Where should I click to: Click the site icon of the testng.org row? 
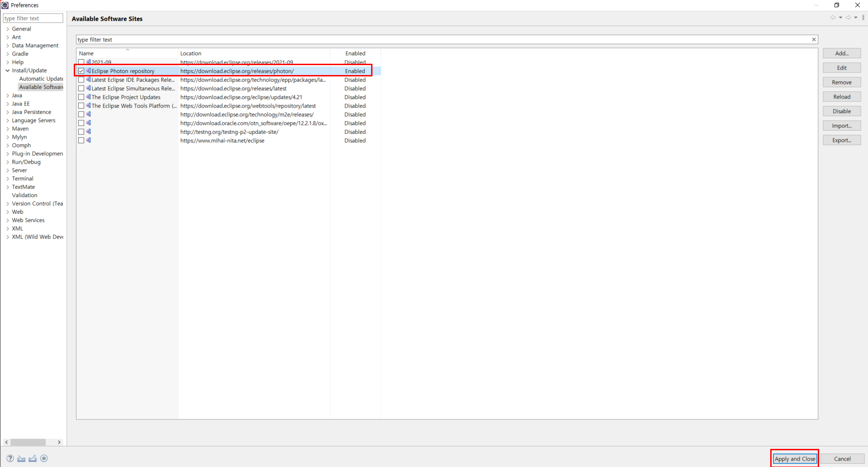point(89,132)
